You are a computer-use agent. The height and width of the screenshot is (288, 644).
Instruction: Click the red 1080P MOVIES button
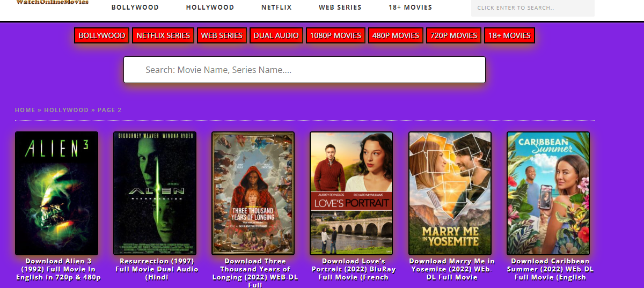[335, 35]
